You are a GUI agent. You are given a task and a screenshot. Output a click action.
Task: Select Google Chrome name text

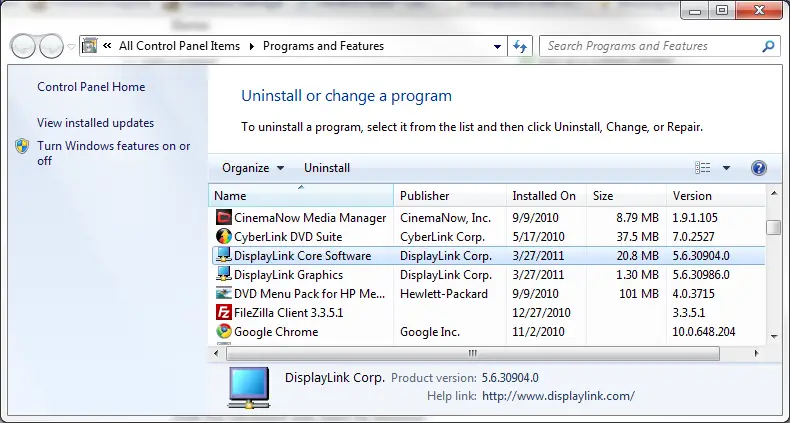[276, 332]
